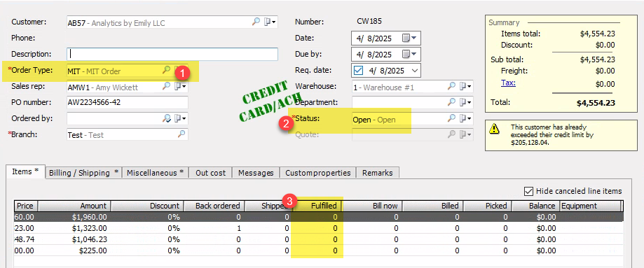Look up Status with the magnifier icon
The height and width of the screenshot is (268, 644).
click(451, 119)
